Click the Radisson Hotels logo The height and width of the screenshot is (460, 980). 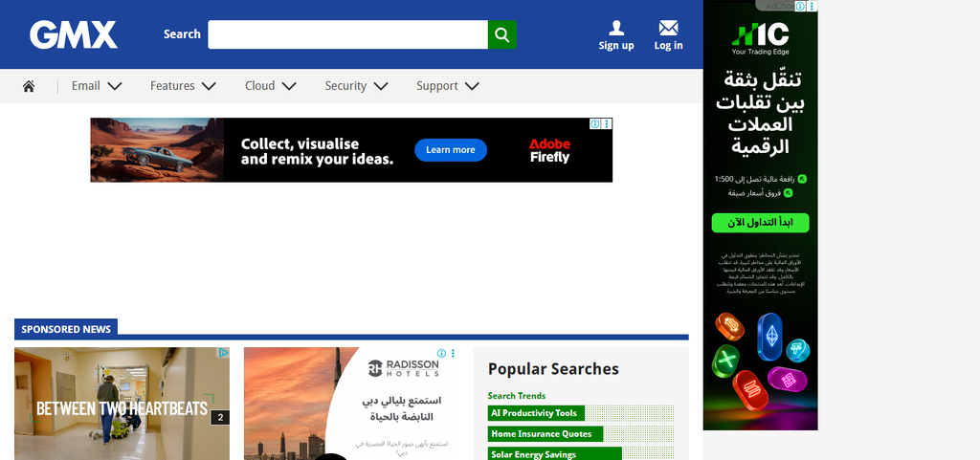403,368
